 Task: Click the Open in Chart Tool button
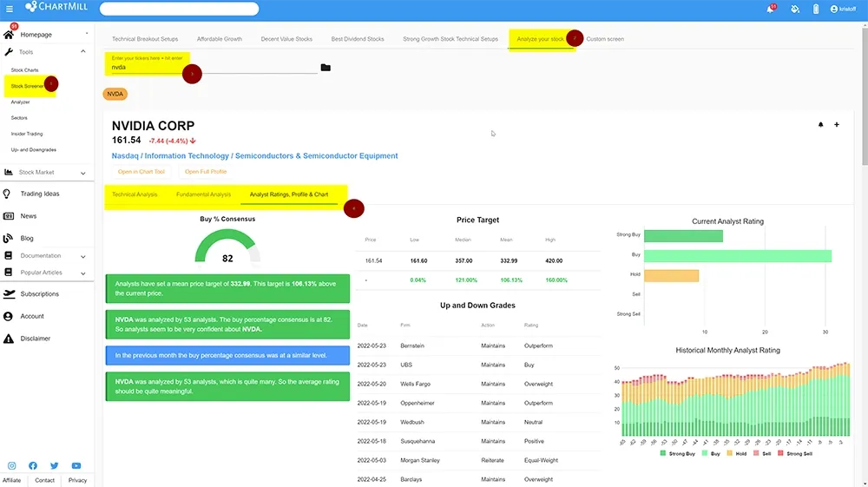[141, 172]
